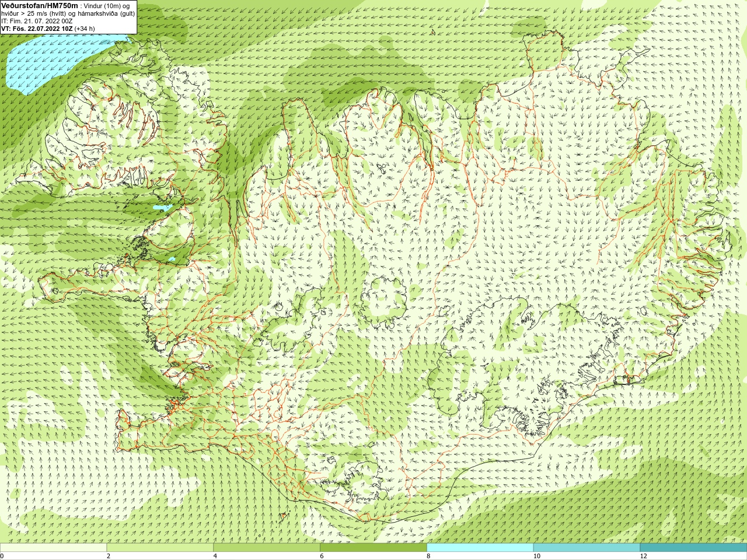Select the dark green 6–8 legend swatch
The width and height of the screenshot is (747, 560).
(x=373, y=548)
